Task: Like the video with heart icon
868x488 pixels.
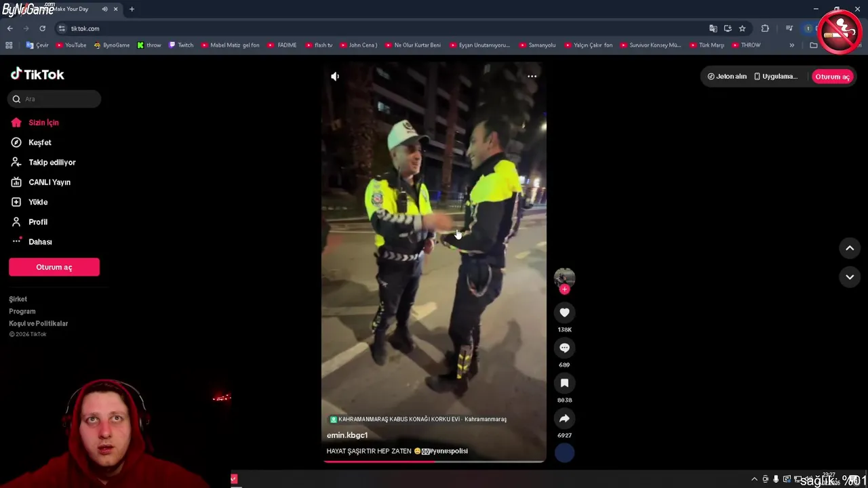Action: pos(564,312)
